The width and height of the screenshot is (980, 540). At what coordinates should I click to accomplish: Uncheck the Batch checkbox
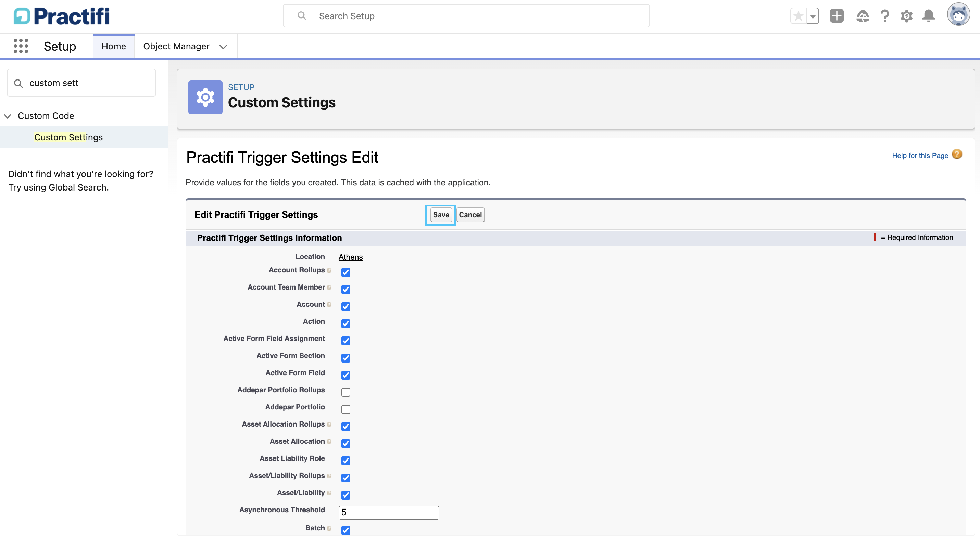(x=345, y=530)
